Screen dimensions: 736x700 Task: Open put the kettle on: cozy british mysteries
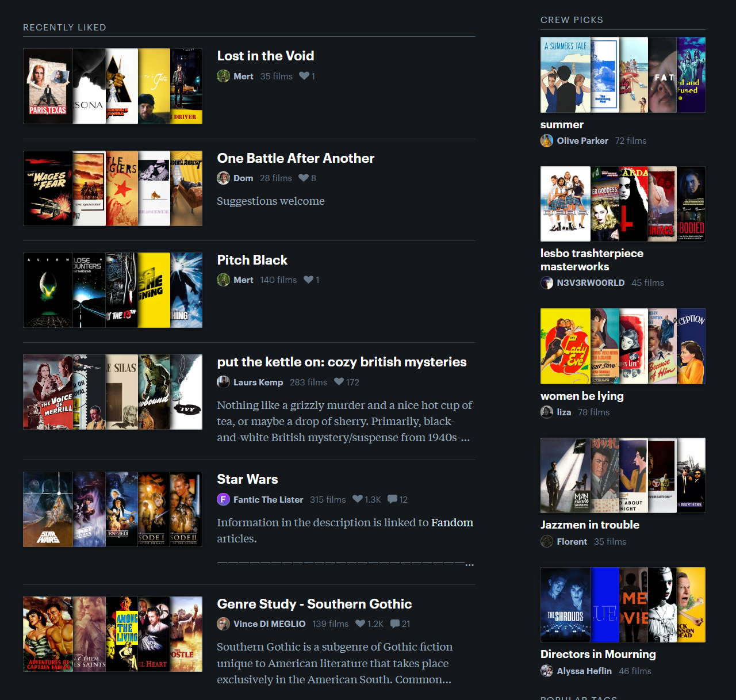pos(342,362)
